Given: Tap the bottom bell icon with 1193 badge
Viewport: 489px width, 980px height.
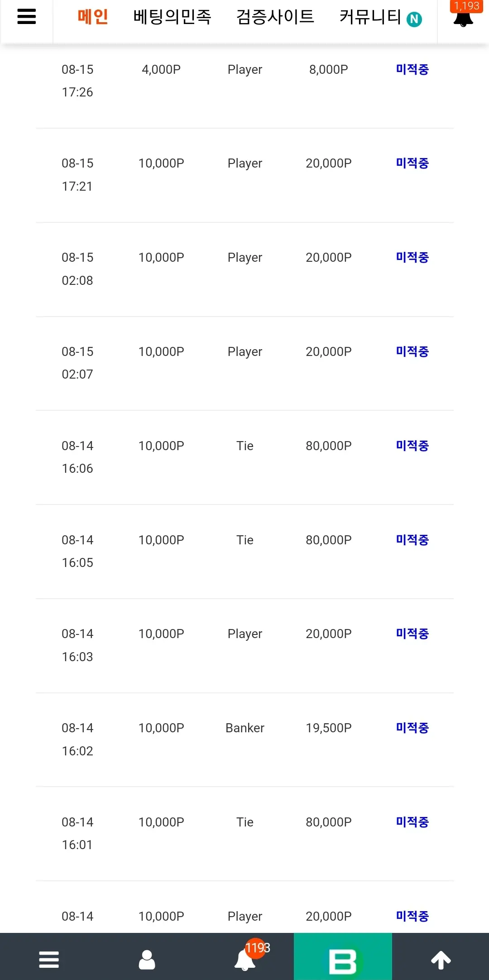Looking at the screenshot, I should coord(246,957).
